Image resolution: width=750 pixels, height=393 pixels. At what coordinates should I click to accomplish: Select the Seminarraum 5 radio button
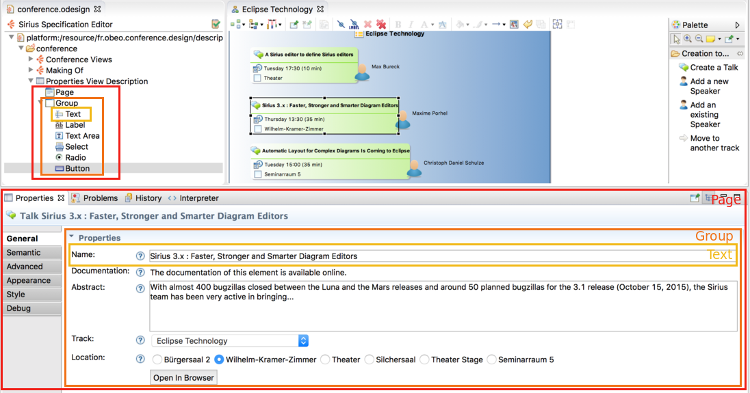click(x=491, y=360)
